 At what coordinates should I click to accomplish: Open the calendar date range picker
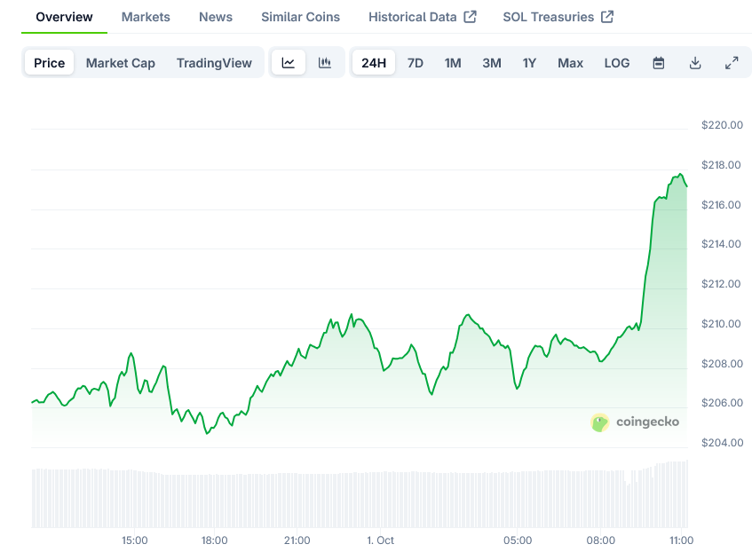659,63
